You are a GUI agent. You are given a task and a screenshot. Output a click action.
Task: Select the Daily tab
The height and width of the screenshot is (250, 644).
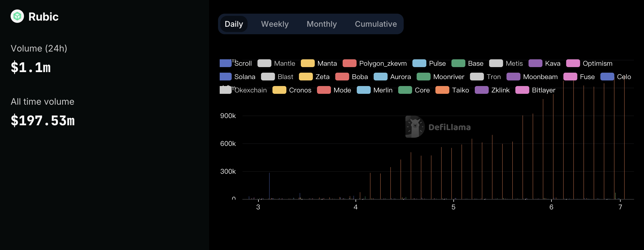coord(234,24)
